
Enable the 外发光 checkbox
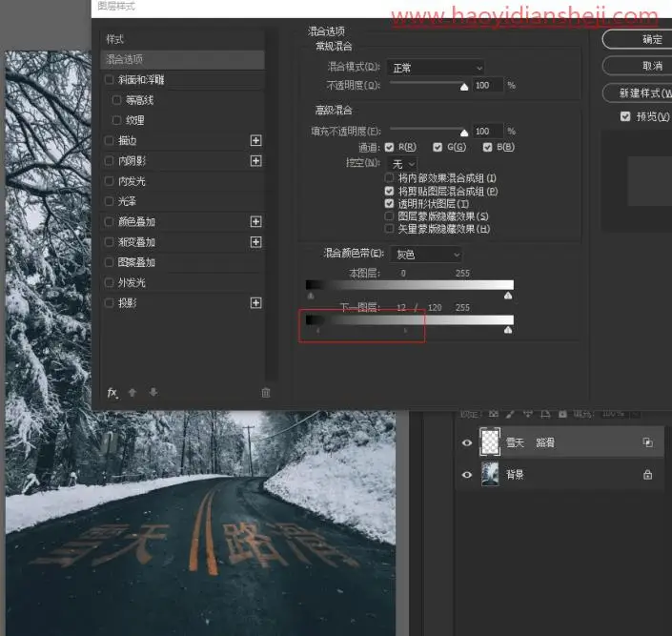coord(109,282)
